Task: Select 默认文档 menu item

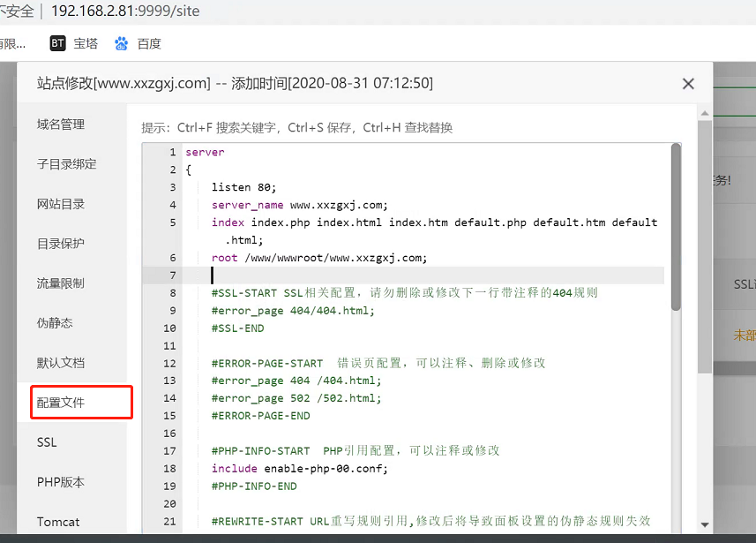Action: 61,363
